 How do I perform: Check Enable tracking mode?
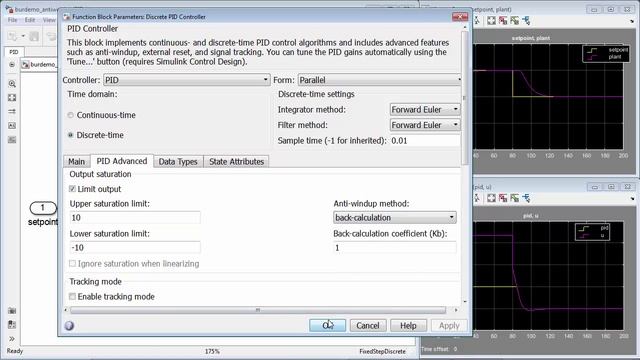coord(72,296)
